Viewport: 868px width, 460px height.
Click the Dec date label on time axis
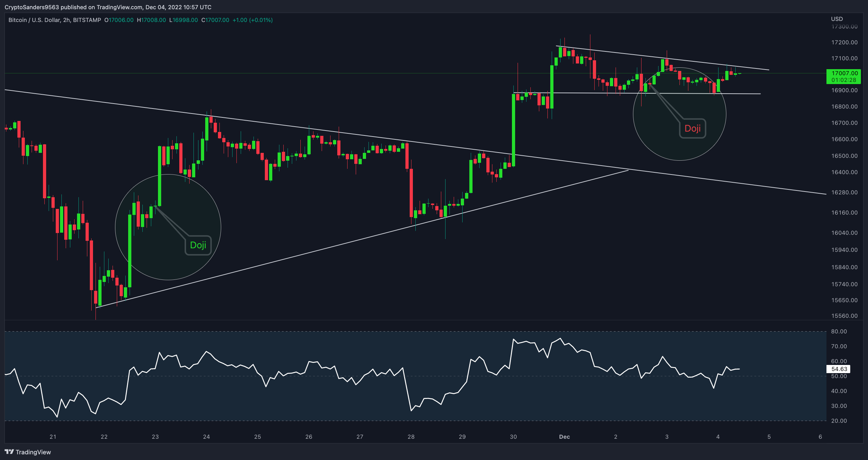564,437
